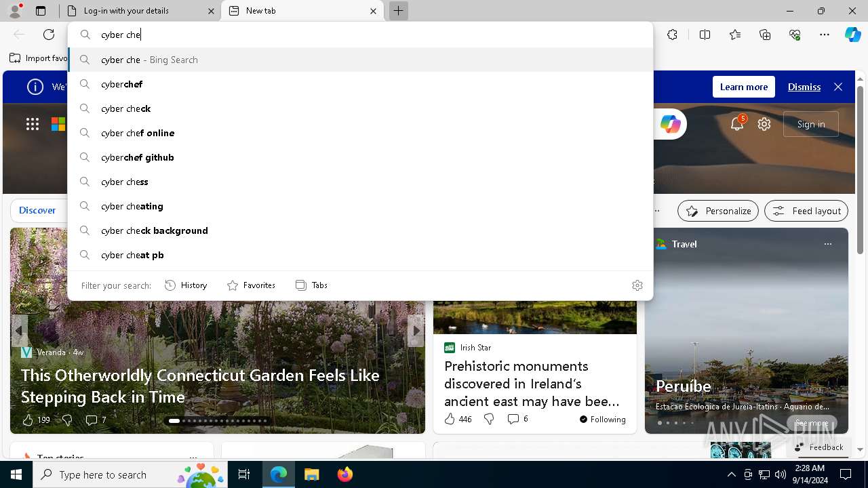Screen dimensions: 868x488
Task: Click the taskbar search box
Action: (x=130, y=474)
